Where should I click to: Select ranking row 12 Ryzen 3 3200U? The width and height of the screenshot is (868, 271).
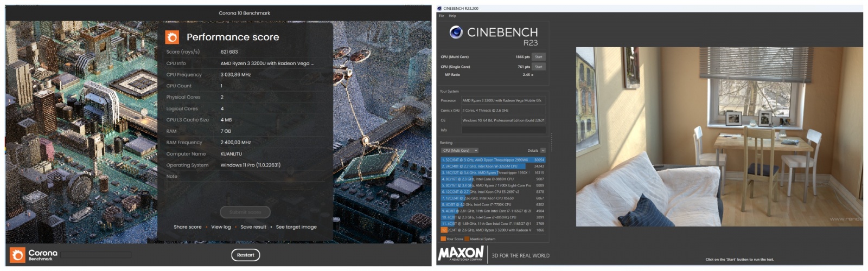point(493,230)
